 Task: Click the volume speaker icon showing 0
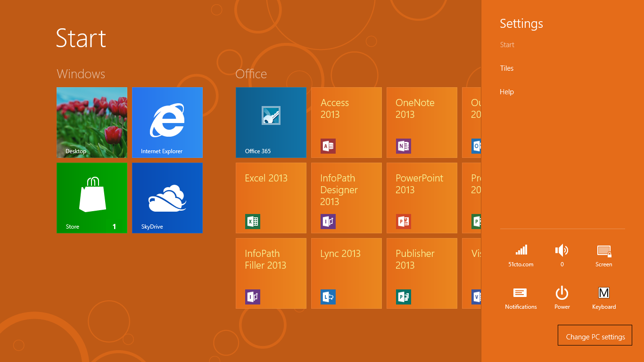coord(562,255)
